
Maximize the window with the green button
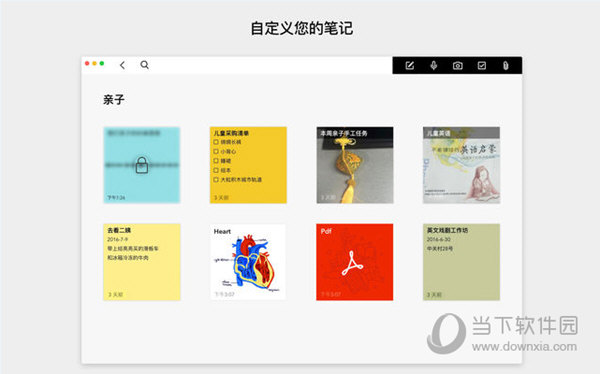(102, 63)
